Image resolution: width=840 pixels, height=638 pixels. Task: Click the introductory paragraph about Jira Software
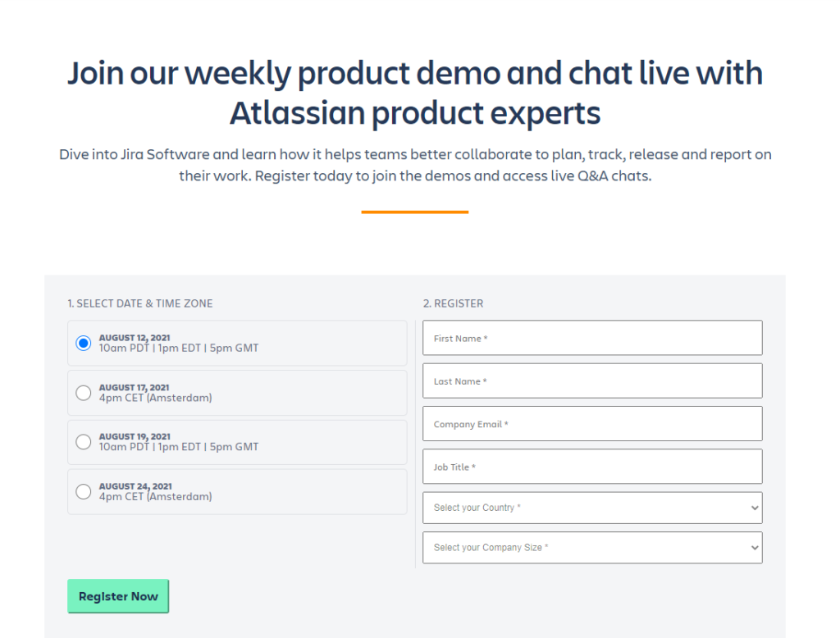click(x=415, y=164)
